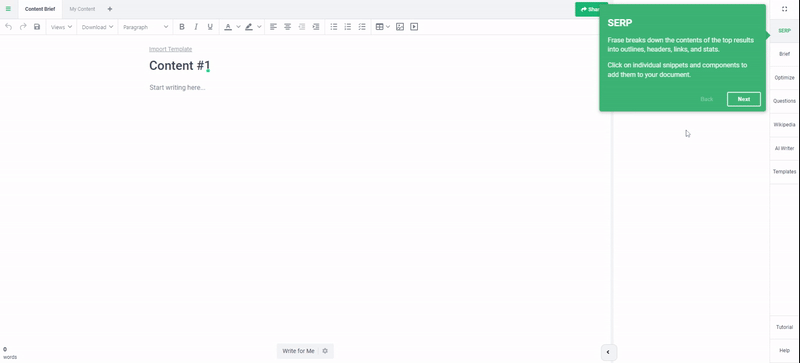Screen dimensions: 800x363
Task: Switch to the My Content tab
Action: pyautogui.click(x=82, y=9)
